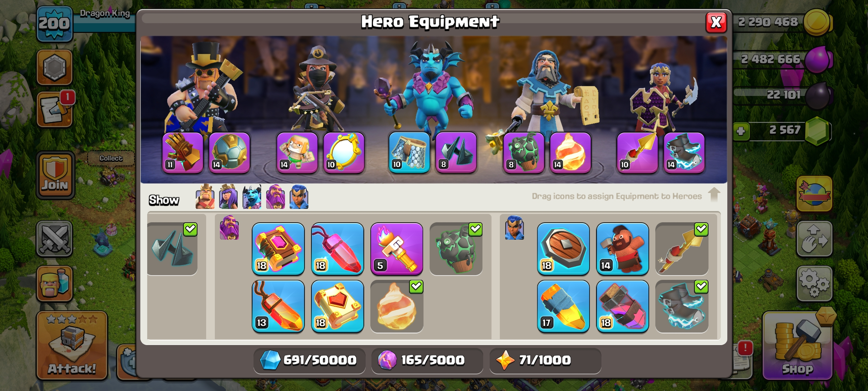The image size is (868, 391).
Task: Tap the Barbarian King's level 11 gauntlet slot
Action: (x=183, y=152)
